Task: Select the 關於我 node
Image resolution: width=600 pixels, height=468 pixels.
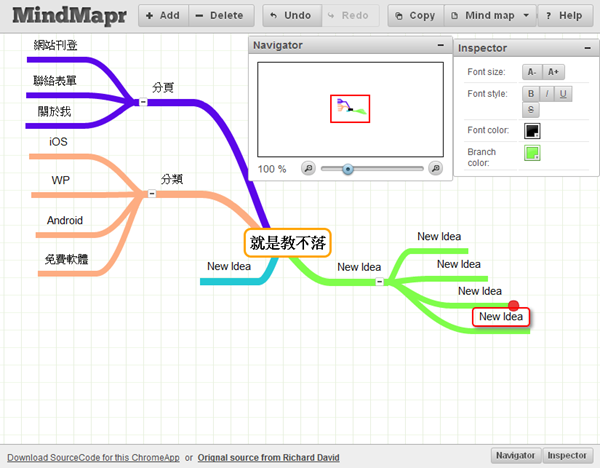Action: (x=54, y=111)
